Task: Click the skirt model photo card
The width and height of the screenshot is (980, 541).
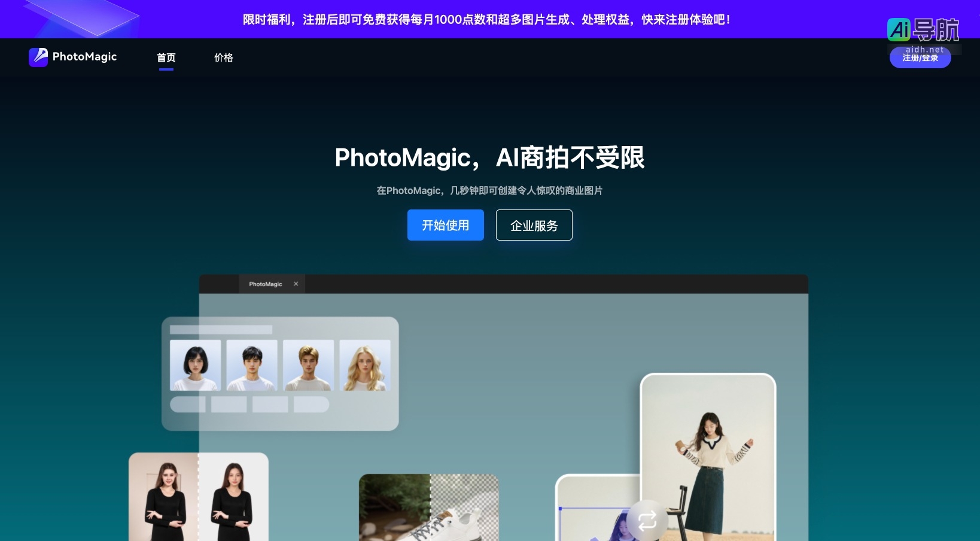Action: pos(708,455)
